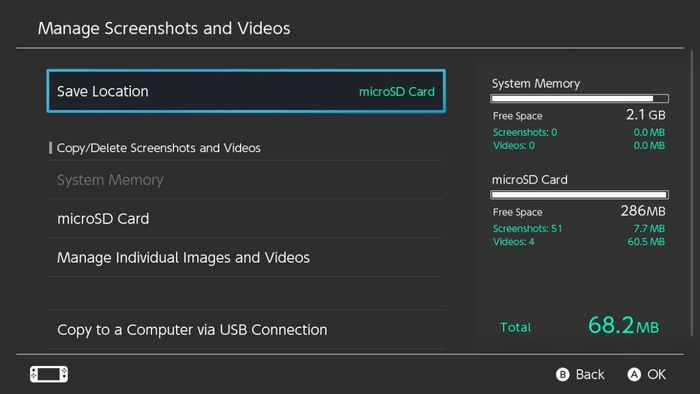Click the 'Total' label

tap(515, 327)
